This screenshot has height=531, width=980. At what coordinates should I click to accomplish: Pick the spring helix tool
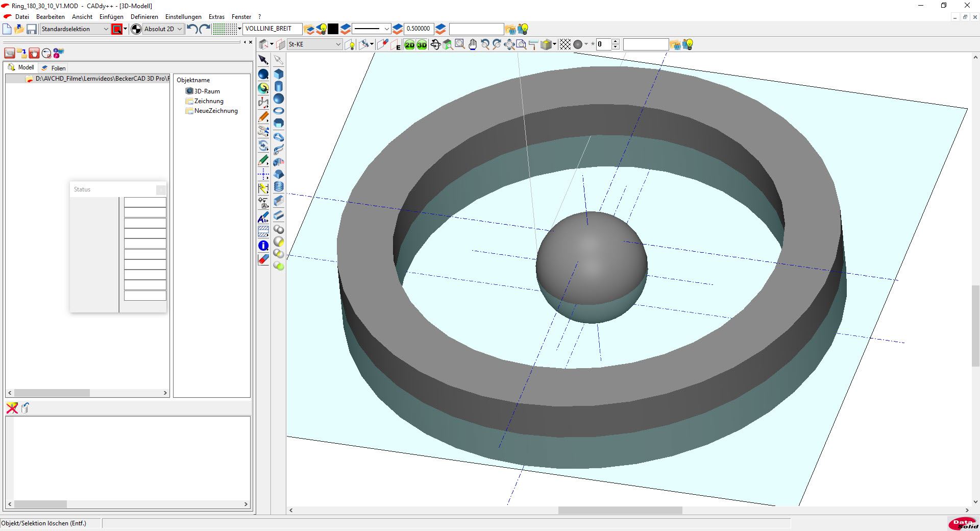tap(279, 187)
